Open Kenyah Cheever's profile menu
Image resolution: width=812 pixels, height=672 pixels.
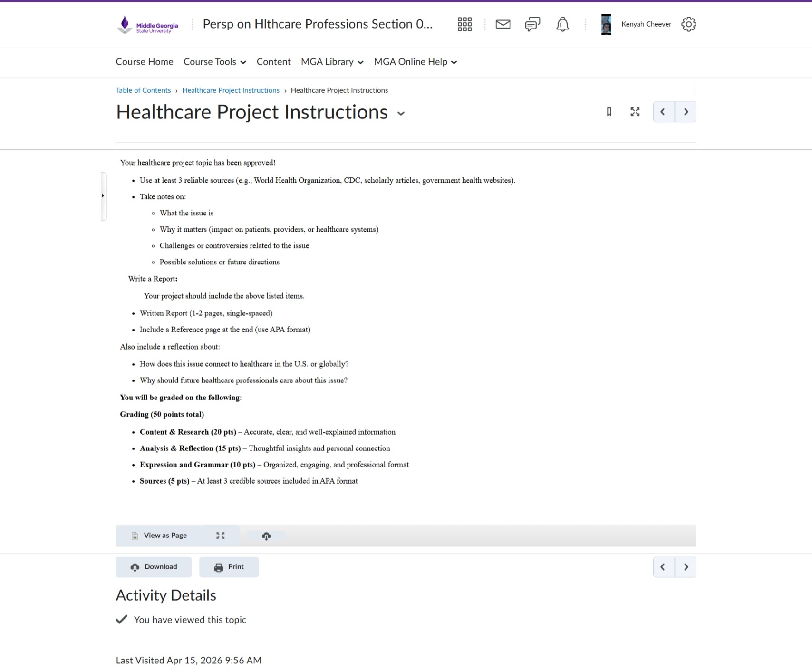(x=636, y=24)
